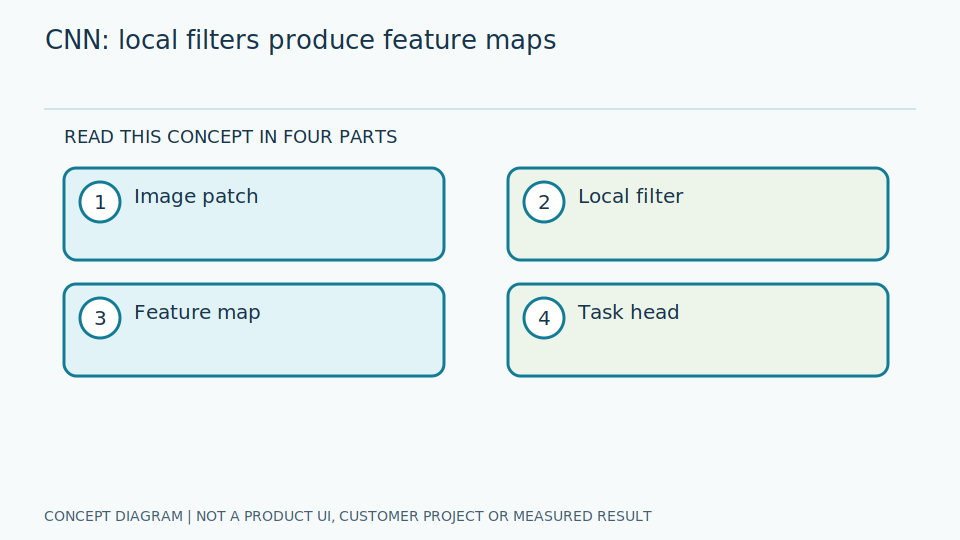
Task: Choose the Feature map card
Action: 254,330
